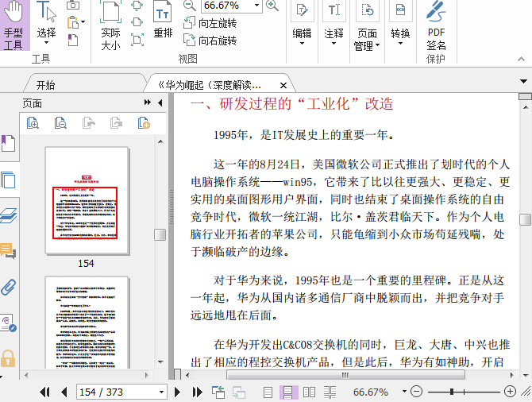Click the zoom slider handle in the status bar
The image size is (532, 402).
(x=452, y=392)
